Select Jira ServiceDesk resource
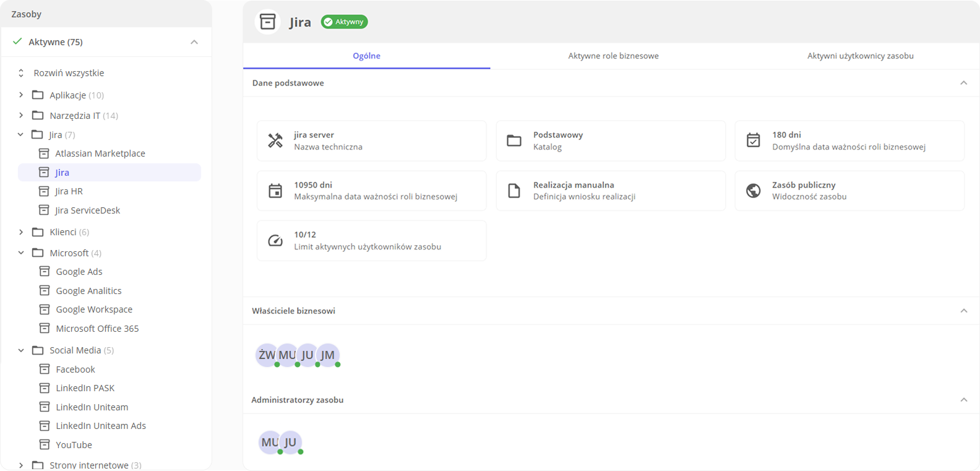Image resolution: width=980 pixels, height=471 pixels. click(x=87, y=210)
